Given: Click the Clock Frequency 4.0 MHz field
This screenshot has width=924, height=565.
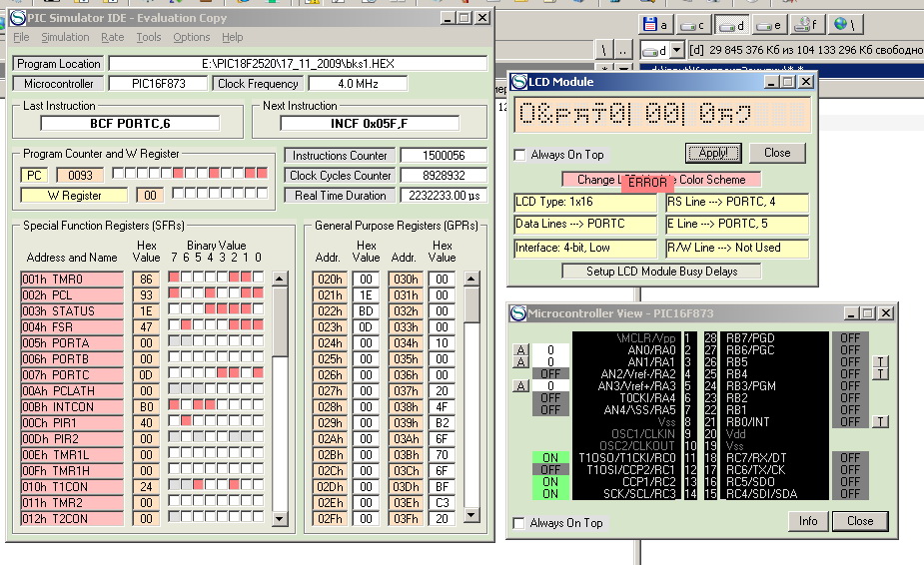Looking at the screenshot, I should [x=358, y=84].
